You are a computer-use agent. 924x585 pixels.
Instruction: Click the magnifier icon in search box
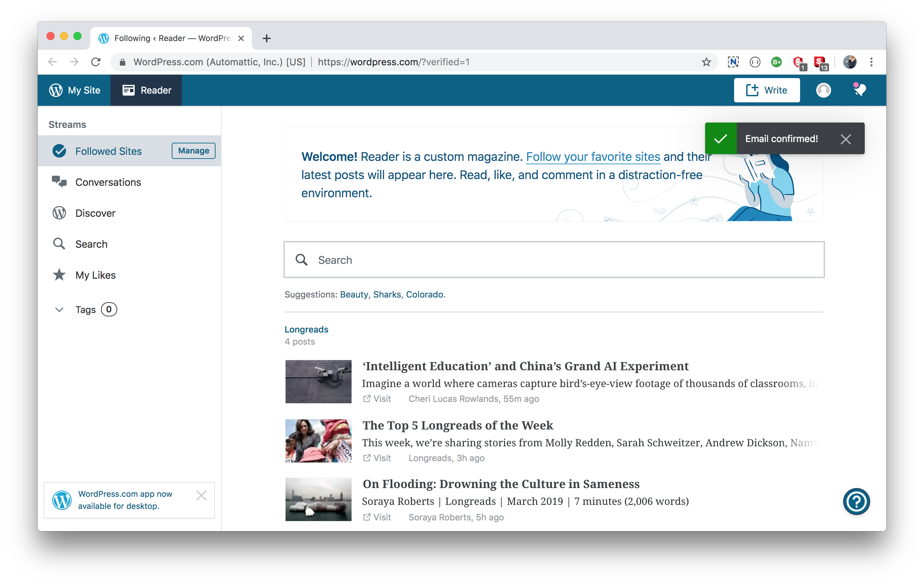tap(302, 260)
